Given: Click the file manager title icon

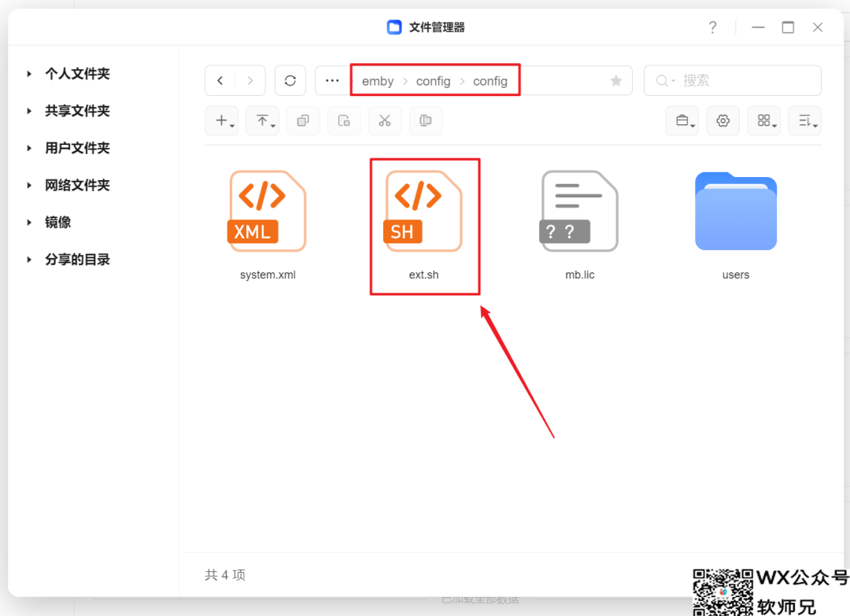Looking at the screenshot, I should point(394,27).
